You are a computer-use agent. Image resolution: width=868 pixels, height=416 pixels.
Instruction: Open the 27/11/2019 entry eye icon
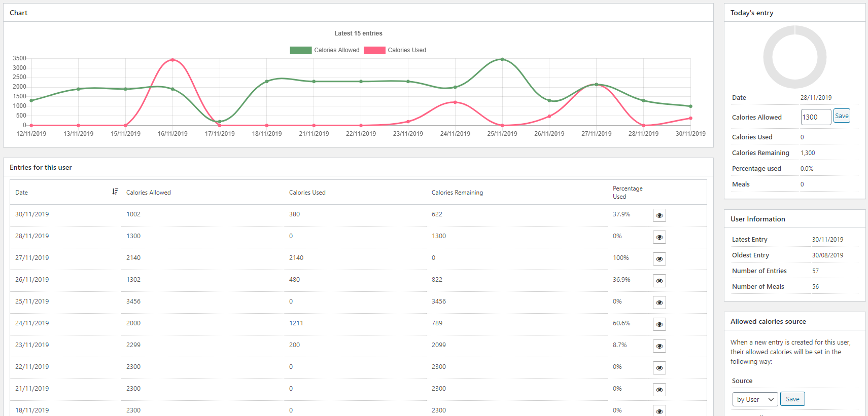point(659,259)
